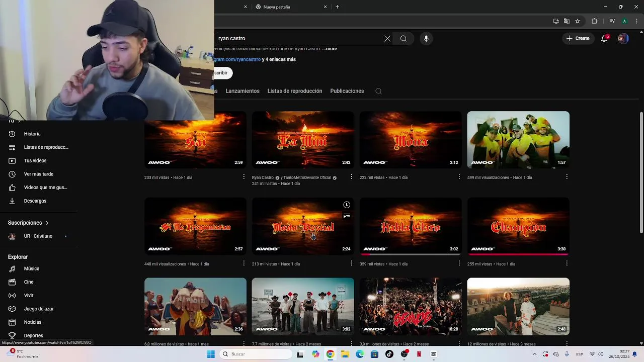
Task: Click the Create button
Action: (x=578, y=38)
